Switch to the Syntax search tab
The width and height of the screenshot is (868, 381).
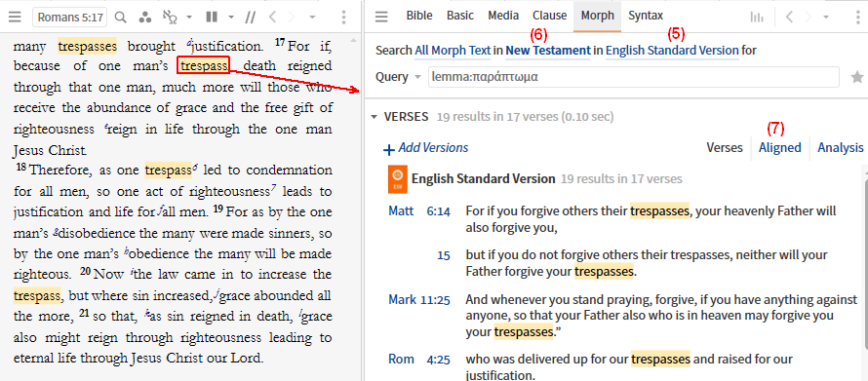coord(646,16)
